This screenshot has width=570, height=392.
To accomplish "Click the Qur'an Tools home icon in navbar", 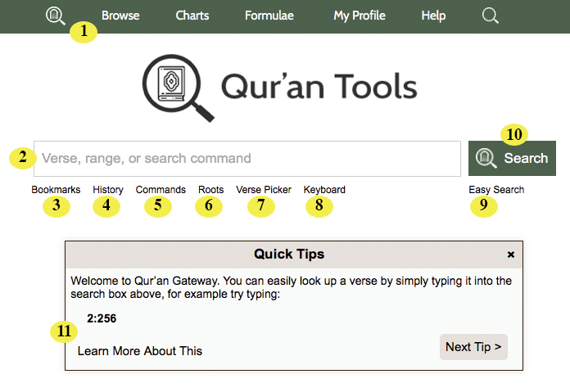I will [55, 16].
